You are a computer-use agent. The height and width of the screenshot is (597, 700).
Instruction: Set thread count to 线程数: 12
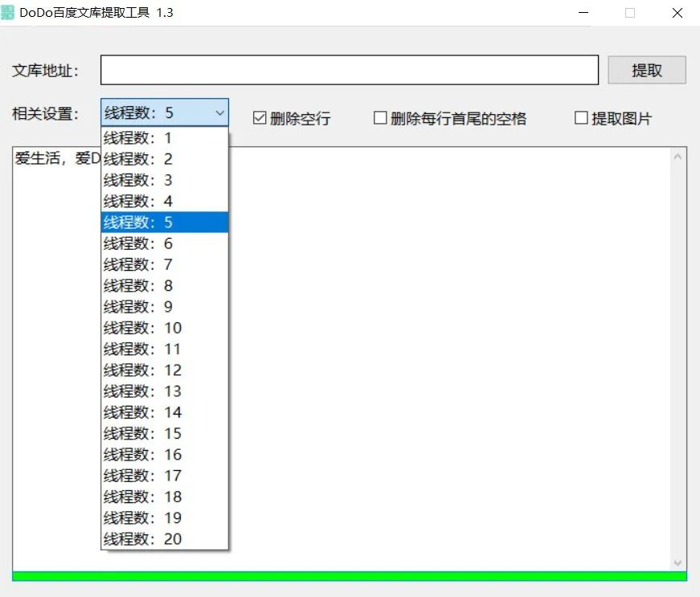(x=164, y=370)
